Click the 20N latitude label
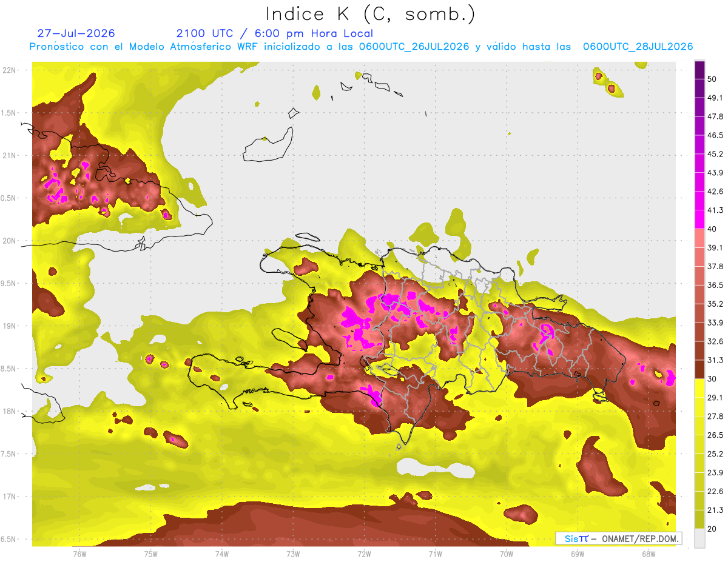The height and width of the screenshot is (562, 728). click(x=9, y=241)
